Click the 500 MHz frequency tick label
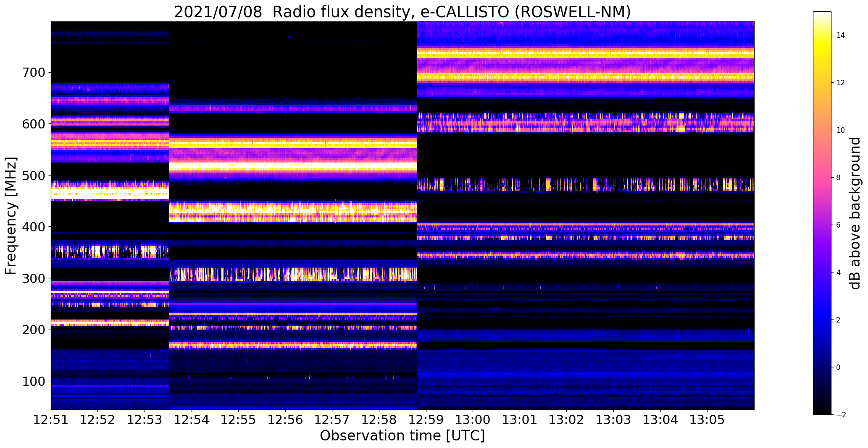868x448 pixels. 33,176
